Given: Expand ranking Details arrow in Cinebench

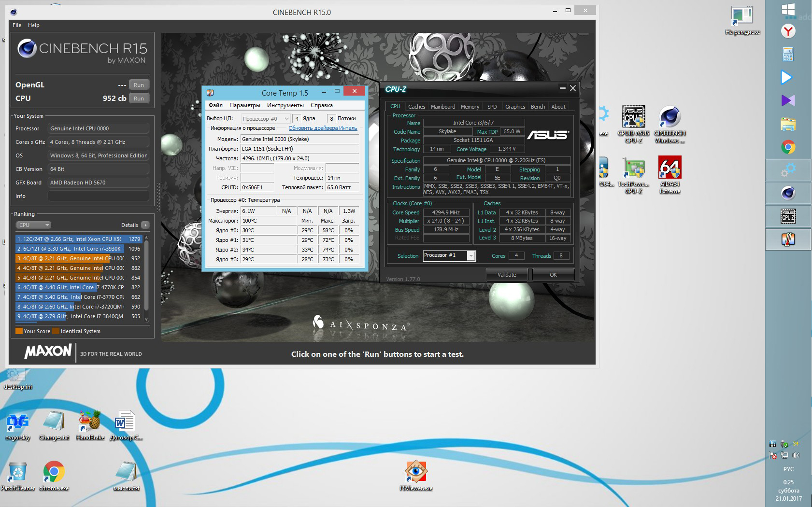Looking at the screenshot, I should coord(145,225).
